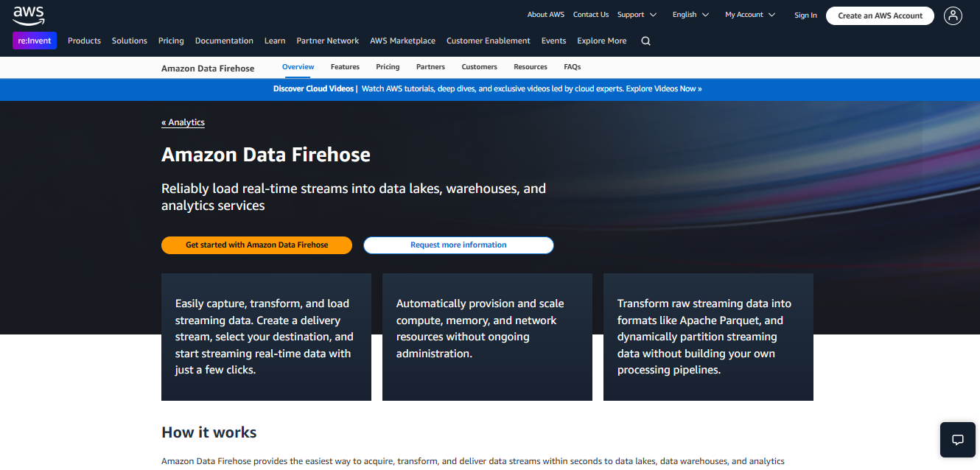Click the user profile avatar icon
Screen dimensions: 980x470
pyautogui.click(x=953, y=15)
